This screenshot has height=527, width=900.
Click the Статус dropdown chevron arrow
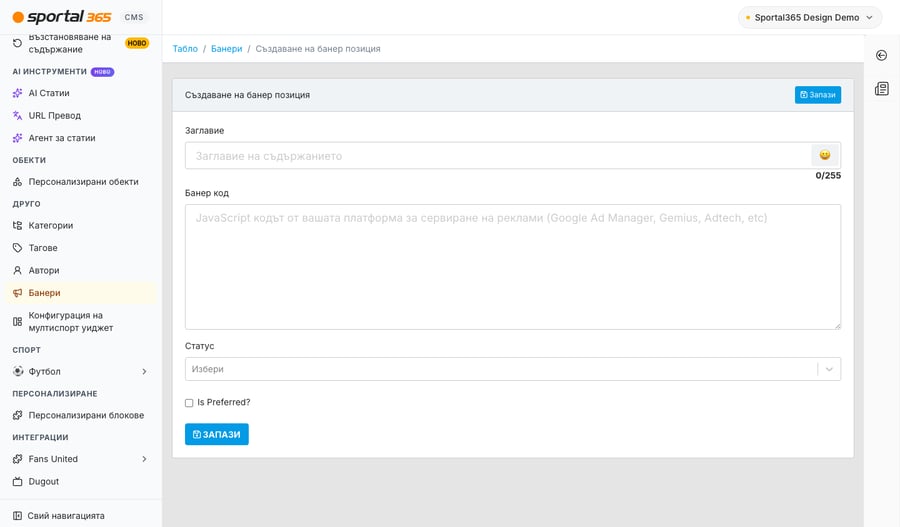pyautogui.click(x=829, y=369)
